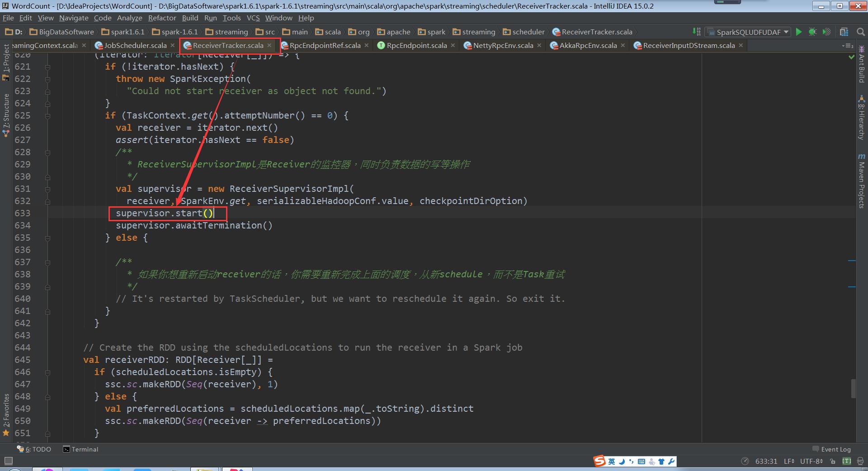This screenshot has height=471, width=868.
Task: Start a debug session with the bug icon
Action: [x=812, y=32]
